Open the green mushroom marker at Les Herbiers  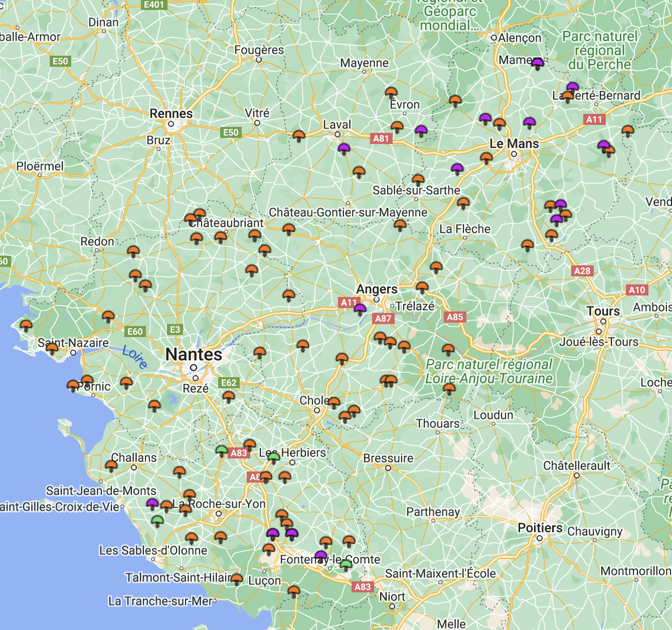pos(273,456)
